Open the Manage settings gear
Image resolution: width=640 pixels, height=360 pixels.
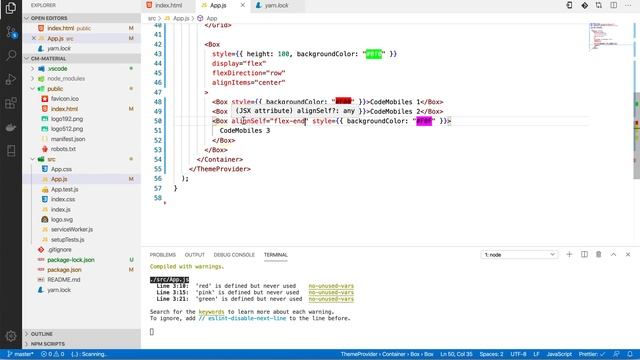(x=11, y=336)
